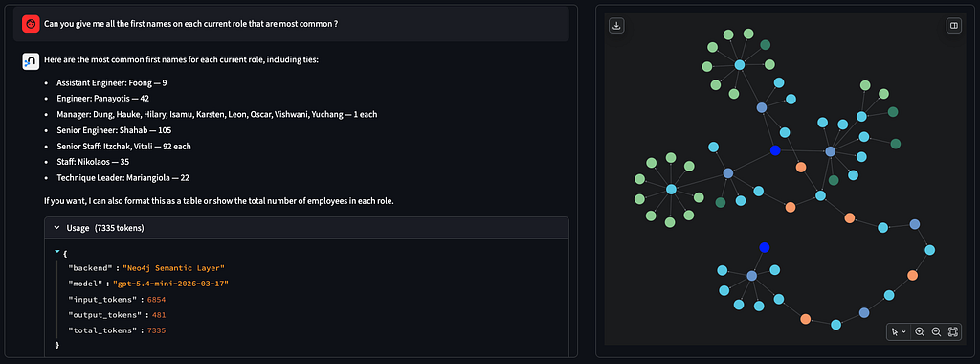The width and height of the screenshot is (980, 364).
Task: Zoom in on the graph
Action: coord(920,332)
